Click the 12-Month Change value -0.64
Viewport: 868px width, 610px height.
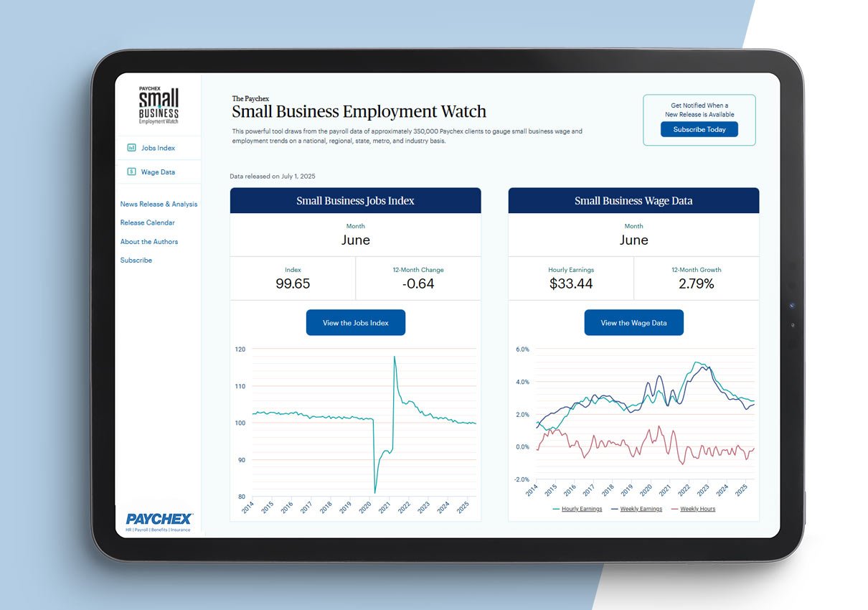pyautogui.click(x=418, y=283)
